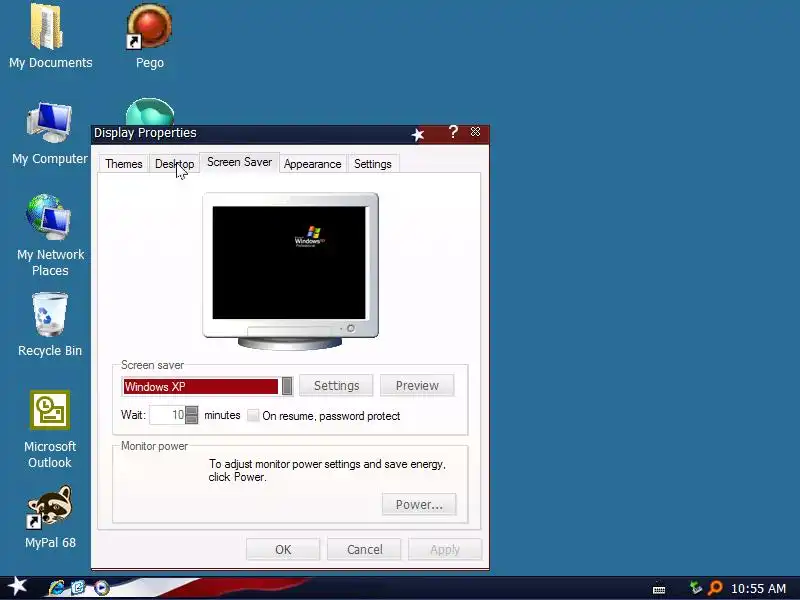Cancel the Display Properties dialog
The image size is (800, 600).
pyautogui.click(x=364, y=549)
